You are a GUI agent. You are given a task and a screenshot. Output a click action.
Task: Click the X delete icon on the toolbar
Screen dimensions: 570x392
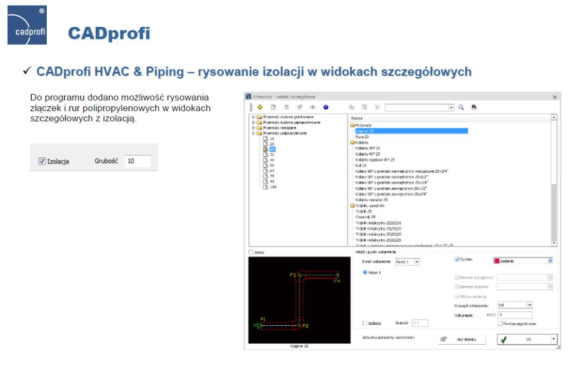click(377, 107)
